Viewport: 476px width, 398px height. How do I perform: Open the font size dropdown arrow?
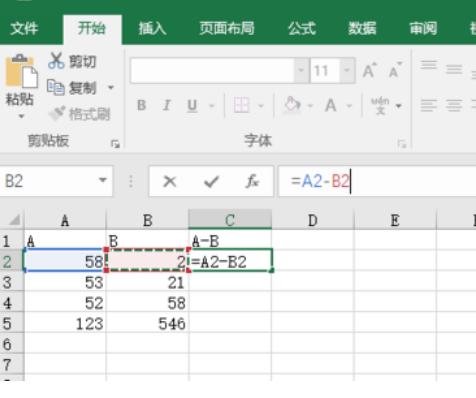point(347,70)
